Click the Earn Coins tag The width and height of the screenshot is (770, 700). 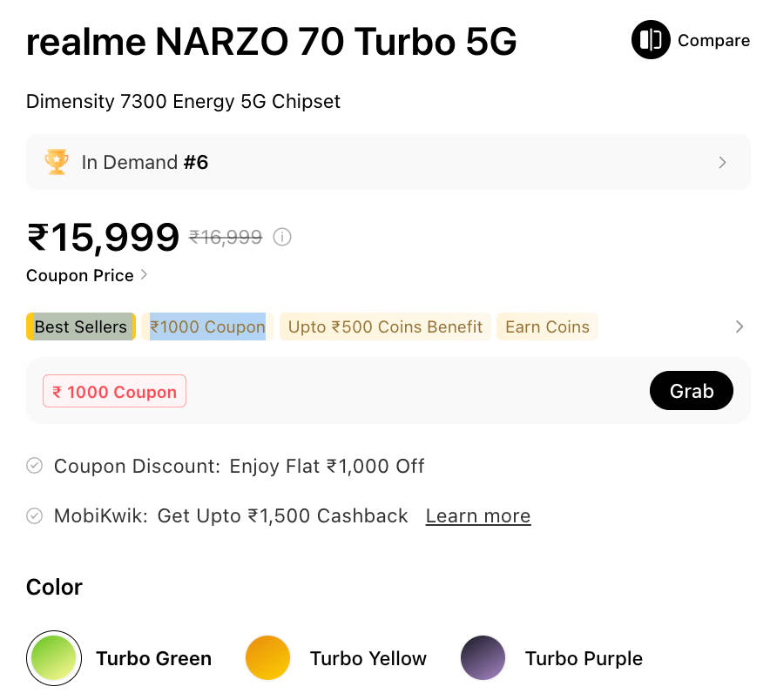547,327
